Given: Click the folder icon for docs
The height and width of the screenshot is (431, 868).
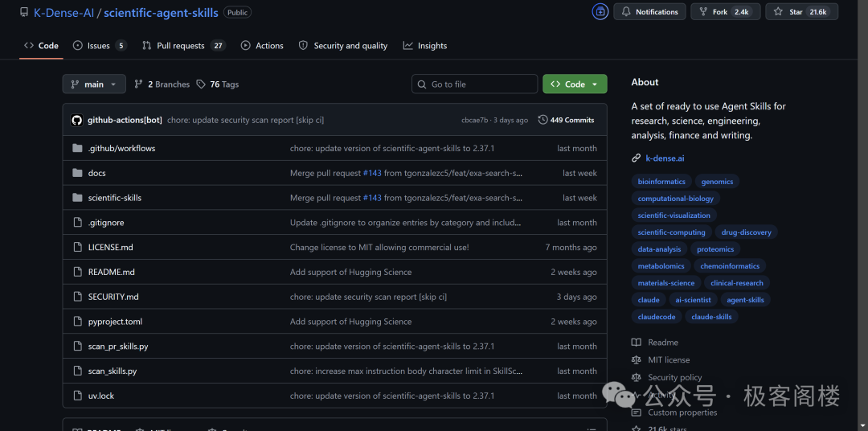Looking at the screenshot, I should point(77,173).
